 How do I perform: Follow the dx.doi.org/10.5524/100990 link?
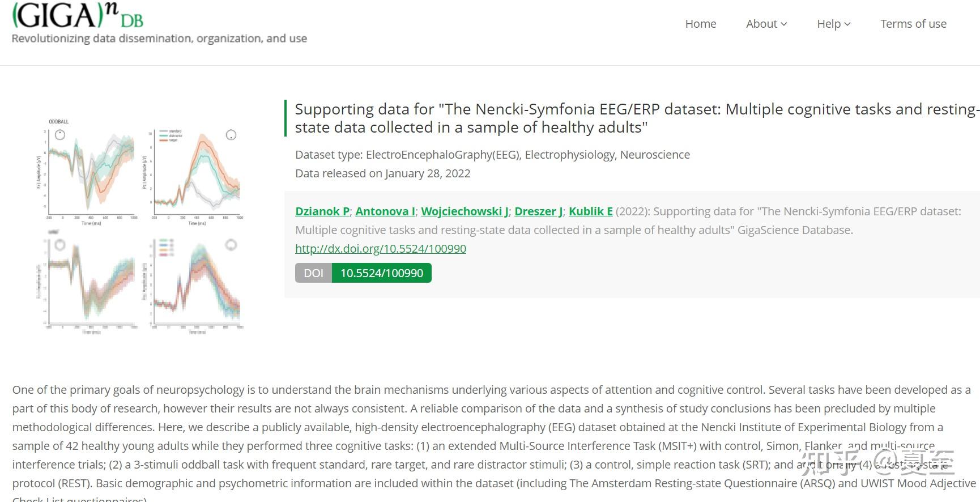tap(381, 249)
